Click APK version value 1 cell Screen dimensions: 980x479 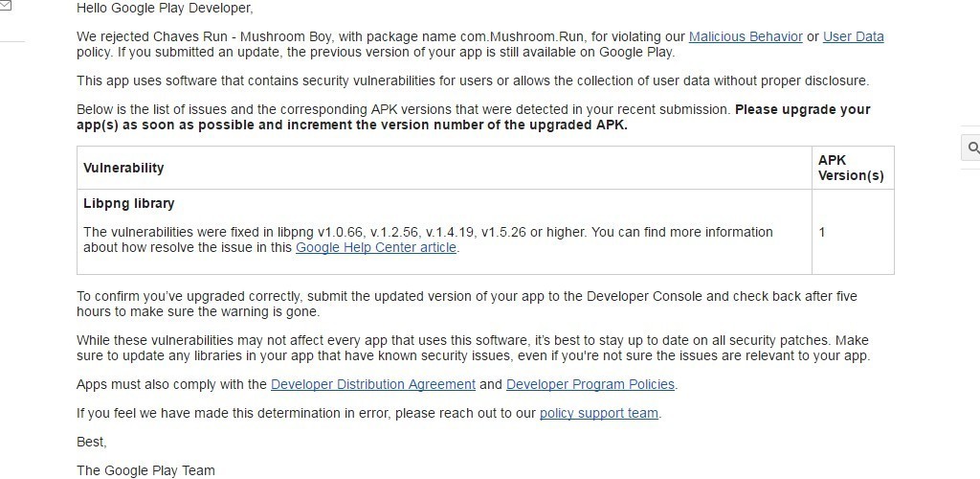click(822, 232)
